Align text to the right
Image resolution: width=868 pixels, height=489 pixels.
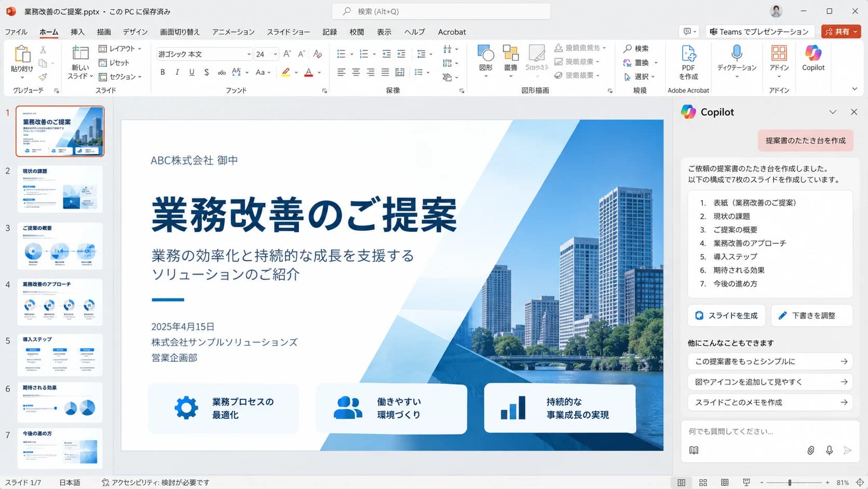point(370,72)
